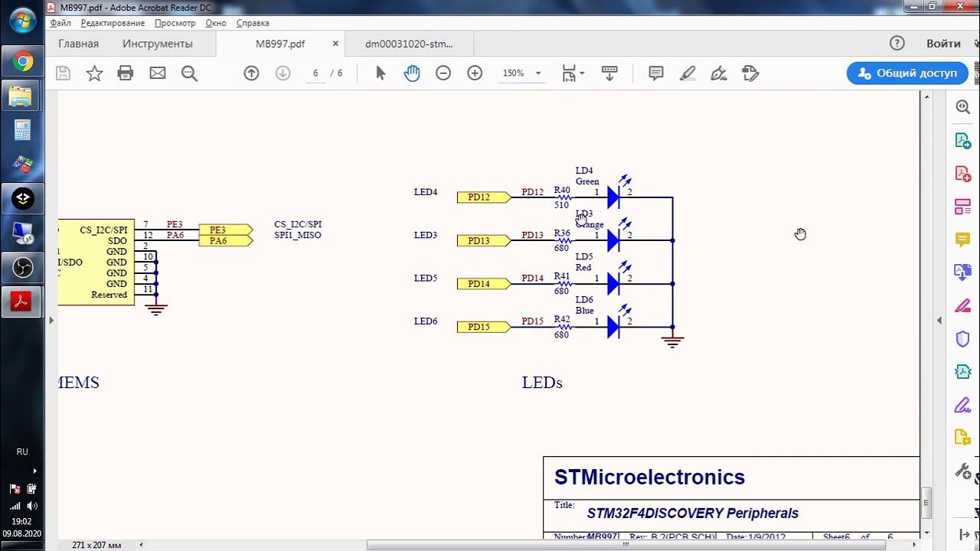Switch to the Инструменты tab

[158, 44]
